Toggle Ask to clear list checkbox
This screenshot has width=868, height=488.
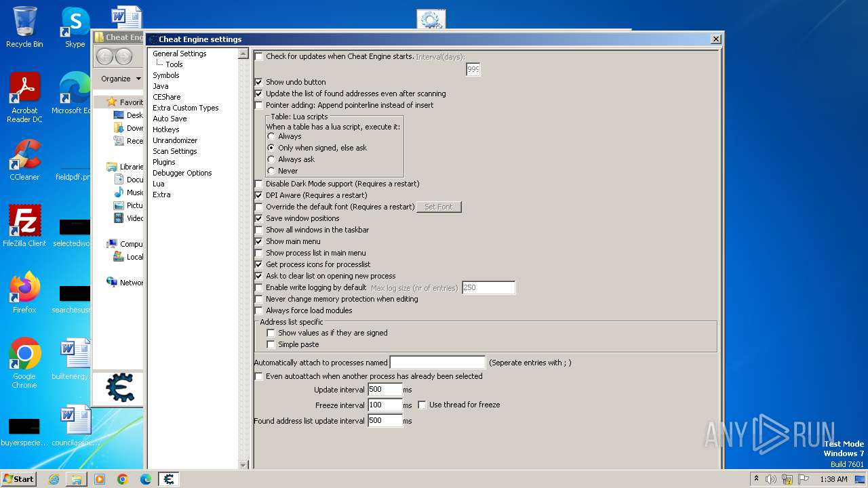point(259,276)
